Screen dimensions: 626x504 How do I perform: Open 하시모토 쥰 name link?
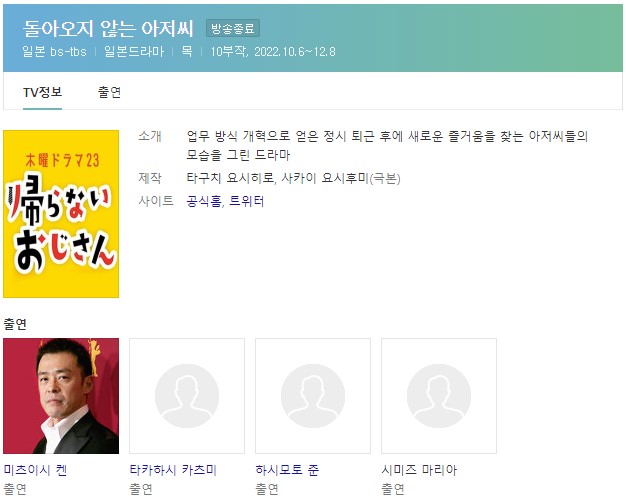point(287,470)
